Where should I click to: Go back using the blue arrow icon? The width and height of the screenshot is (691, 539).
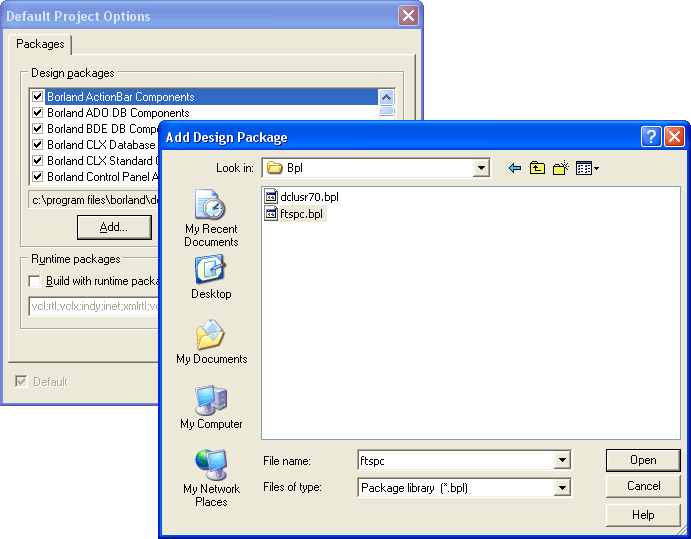tap(514, 168)
